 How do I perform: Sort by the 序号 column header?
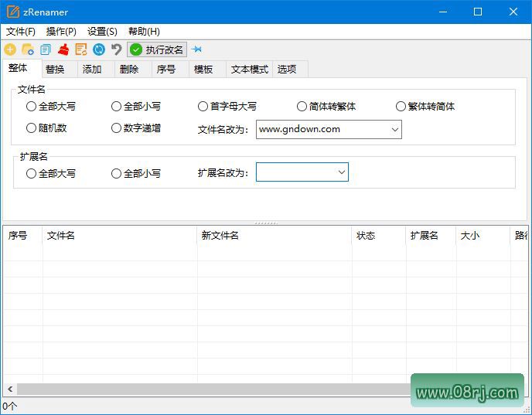pyautogui.click(x=22, y=236)
